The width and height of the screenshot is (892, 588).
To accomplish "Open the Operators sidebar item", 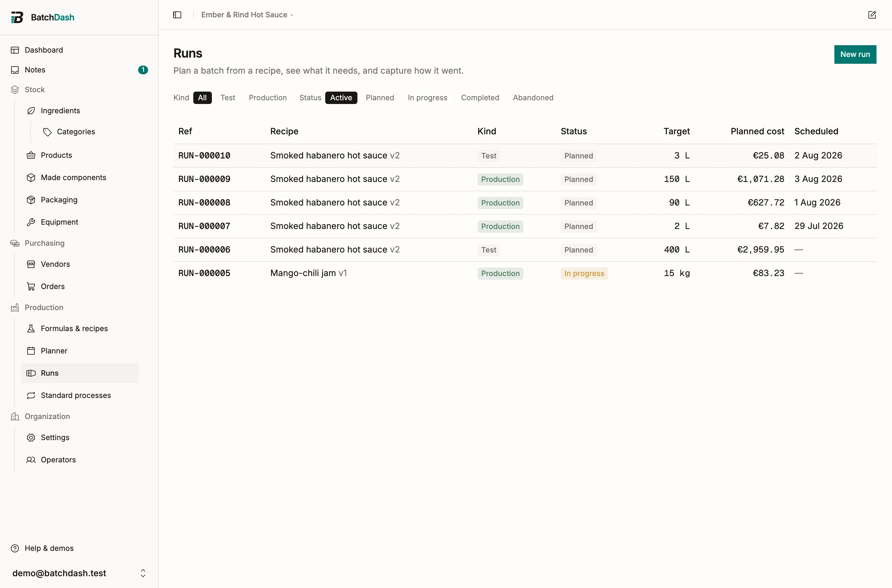I will click(x=80, y=460).
